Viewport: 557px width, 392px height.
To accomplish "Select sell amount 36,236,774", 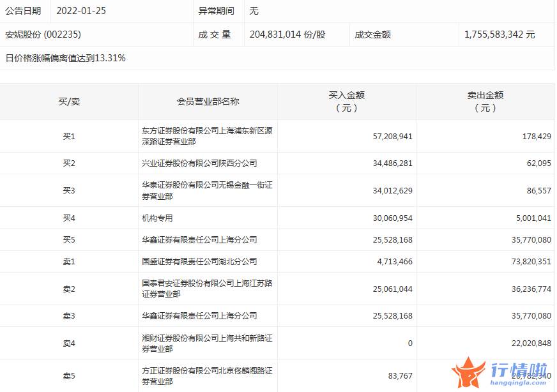I will tap(531, 289).
